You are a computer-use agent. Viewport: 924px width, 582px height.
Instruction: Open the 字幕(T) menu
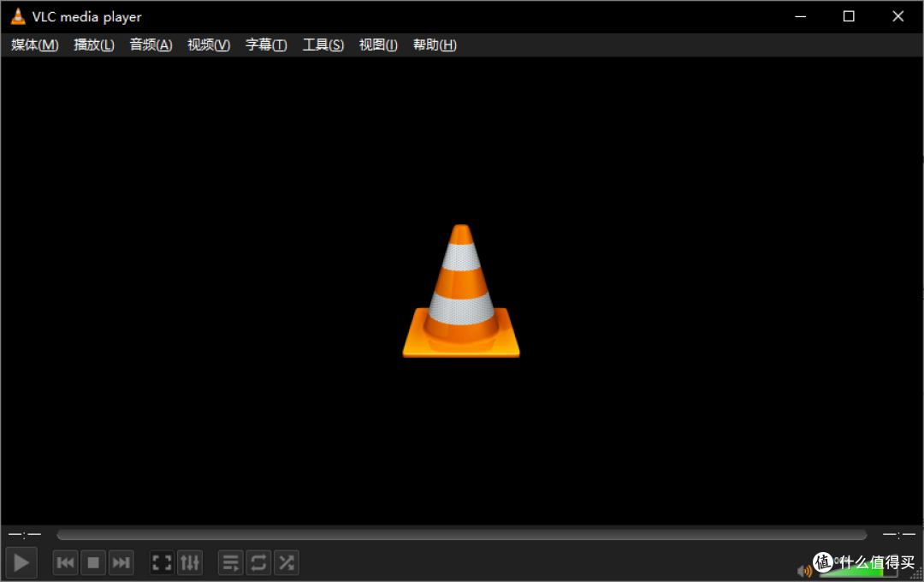point(266,45)
